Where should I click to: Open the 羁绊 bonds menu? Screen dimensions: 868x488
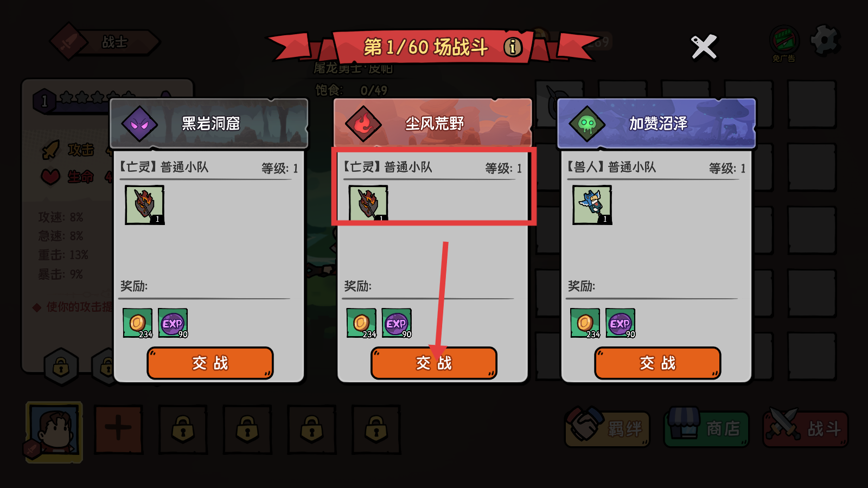(x=607, y=428)
